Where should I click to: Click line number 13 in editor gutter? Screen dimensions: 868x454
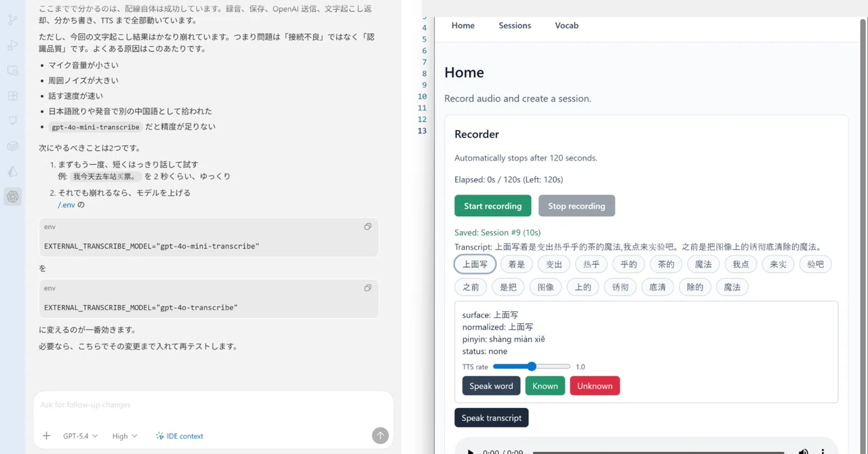click(422, 131)
